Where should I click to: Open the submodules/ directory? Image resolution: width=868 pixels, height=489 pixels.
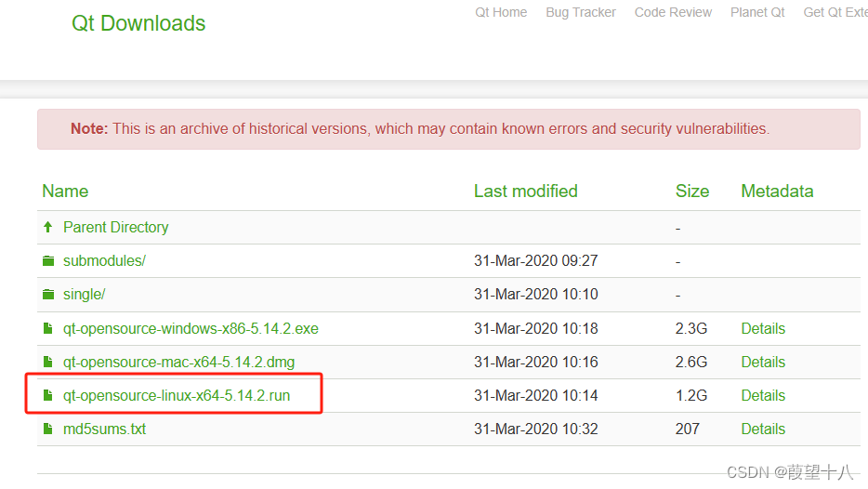point(104,261)
